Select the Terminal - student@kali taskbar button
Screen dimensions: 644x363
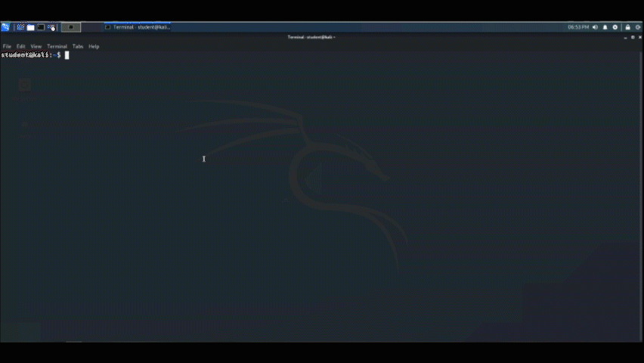point(138,27)
